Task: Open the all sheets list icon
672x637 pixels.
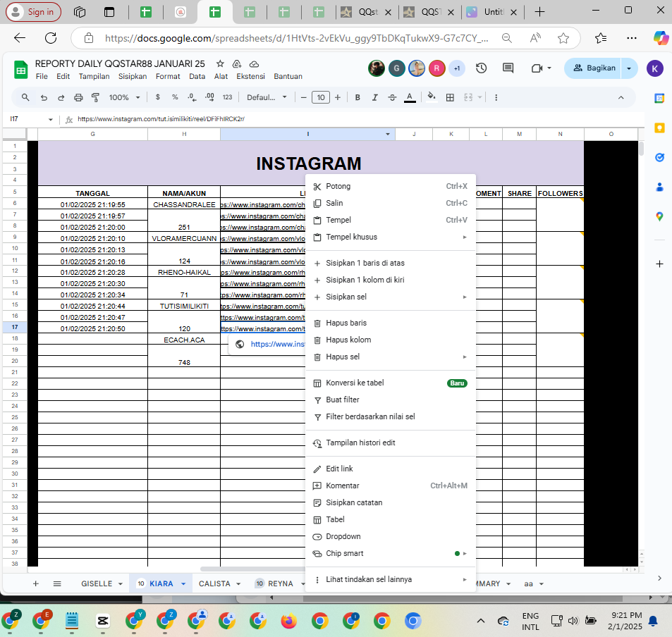Action: tap(57, 583)
